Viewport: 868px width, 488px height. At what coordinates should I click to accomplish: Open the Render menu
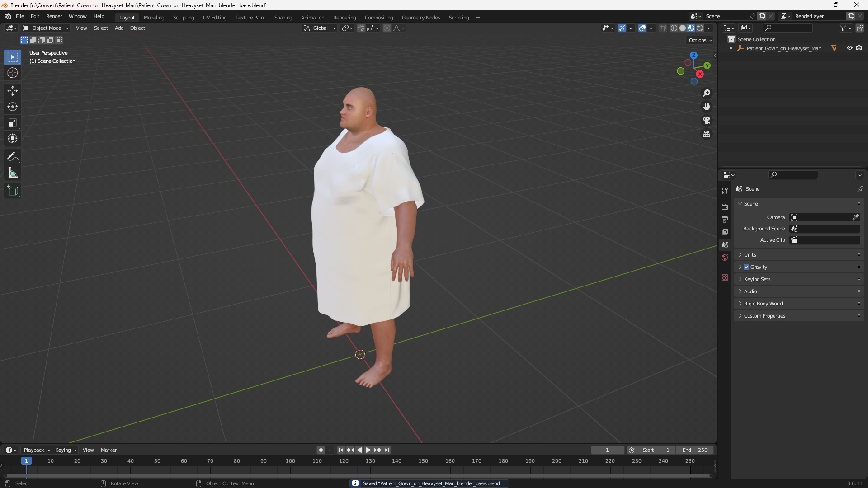coord(54,16)
